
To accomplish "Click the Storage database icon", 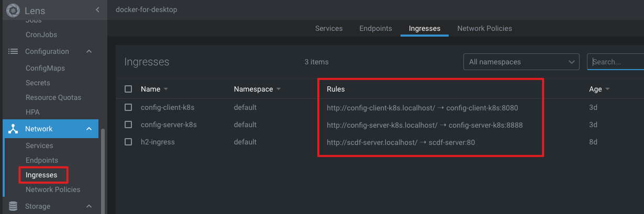I will [x=13, y=206].
